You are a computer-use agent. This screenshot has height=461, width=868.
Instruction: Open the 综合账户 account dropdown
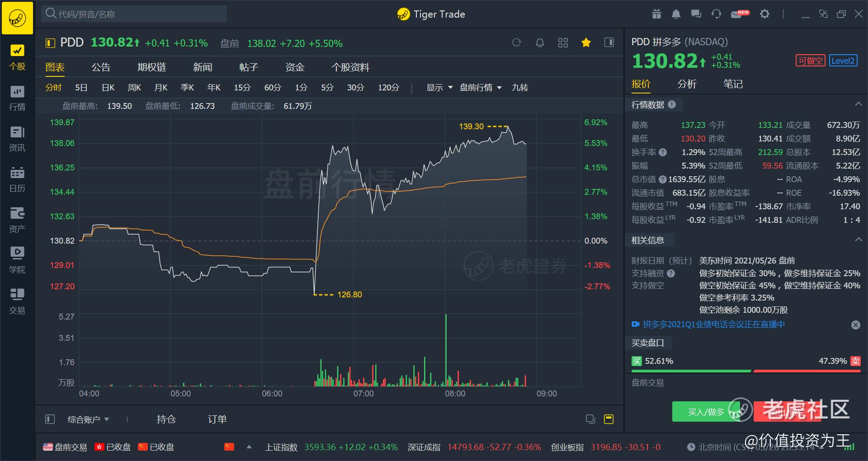click(88, 419)
